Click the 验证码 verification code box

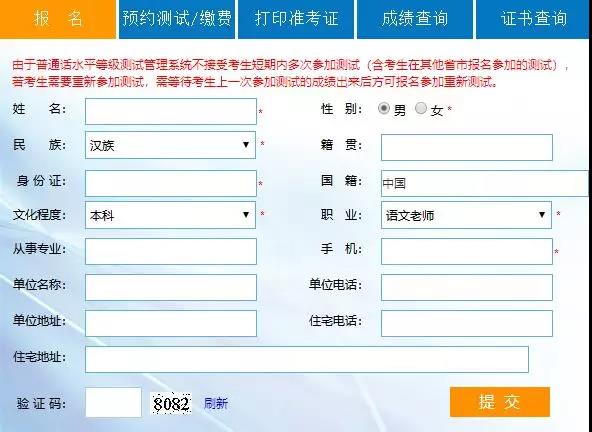pyautogui.click(x=113, y=403)
